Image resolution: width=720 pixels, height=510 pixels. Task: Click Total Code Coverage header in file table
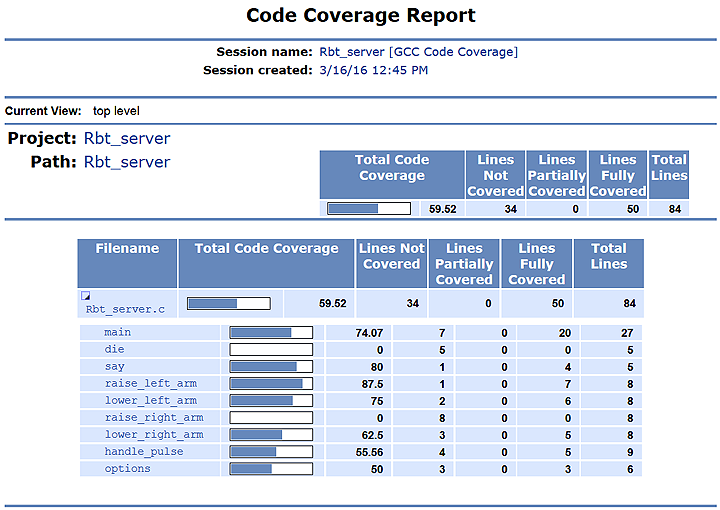[x=266, y=249]
